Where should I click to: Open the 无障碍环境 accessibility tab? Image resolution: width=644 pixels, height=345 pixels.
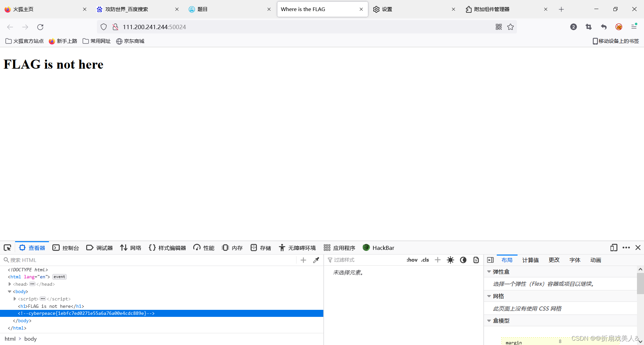[x=297, y=248]
